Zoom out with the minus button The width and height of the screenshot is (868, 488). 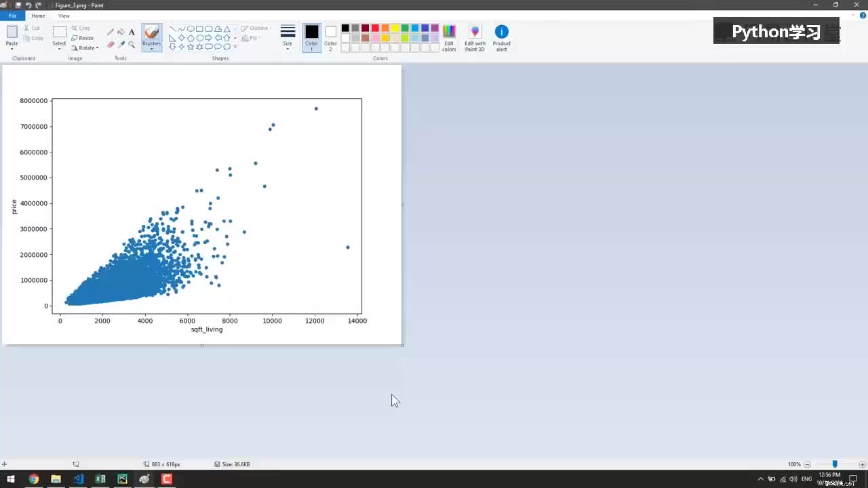coord(807,464)
